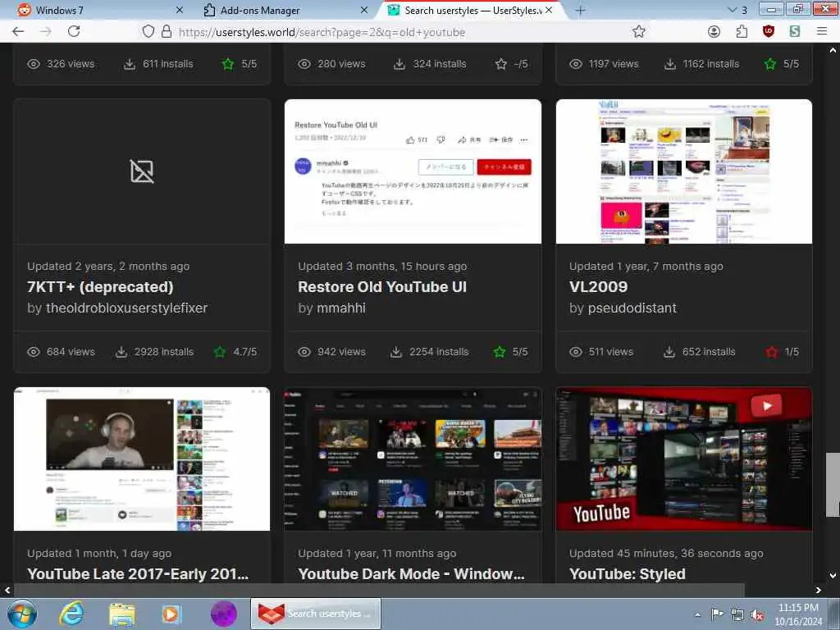The width and height of the screenshot is (840, 630).
Task: Switch to the Add-ons Manager tab
Action: click(x=285, y=10)
